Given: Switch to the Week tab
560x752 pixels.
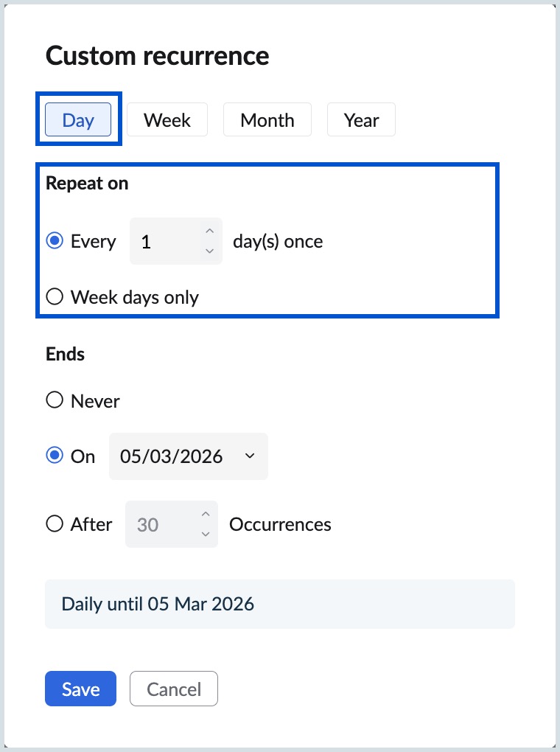Looking at the screenshot, I should (167, 119).
